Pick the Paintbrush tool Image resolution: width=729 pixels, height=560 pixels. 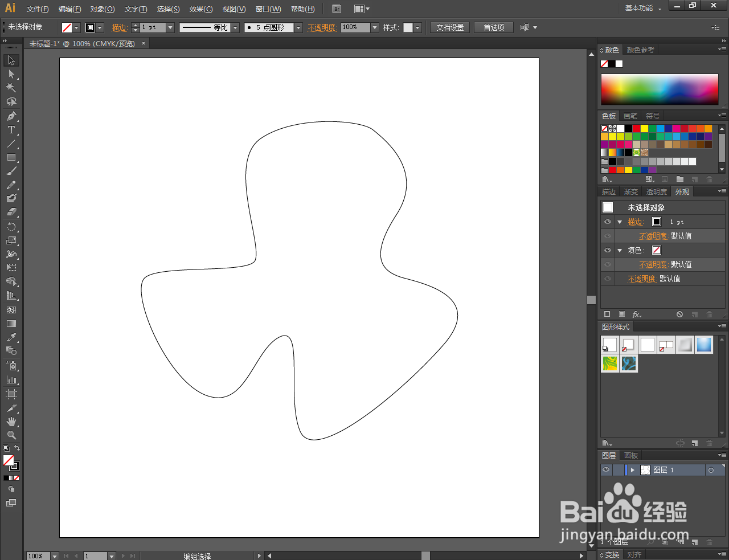click(x=11, y=171)
